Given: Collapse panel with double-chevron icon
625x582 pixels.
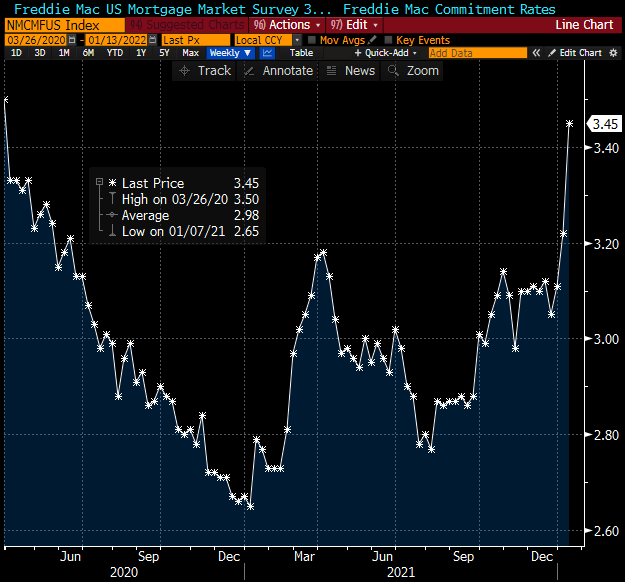Looking at the screenshot, I should pos(536,53).
